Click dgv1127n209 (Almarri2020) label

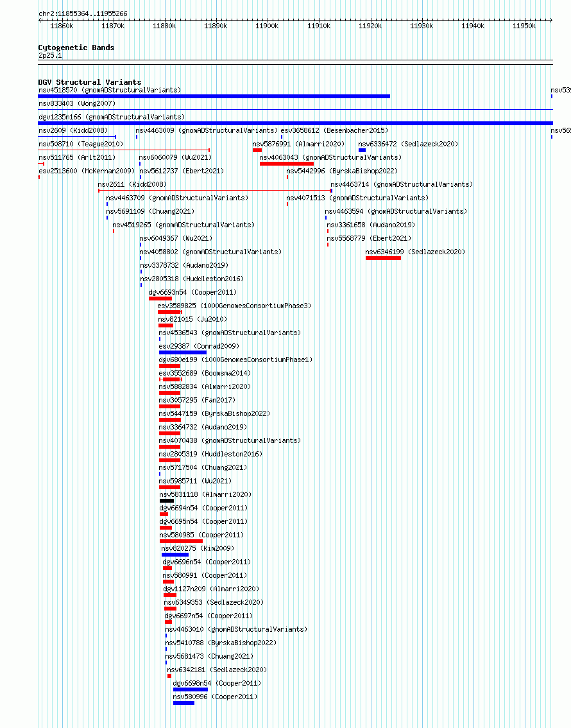point(212,589)
